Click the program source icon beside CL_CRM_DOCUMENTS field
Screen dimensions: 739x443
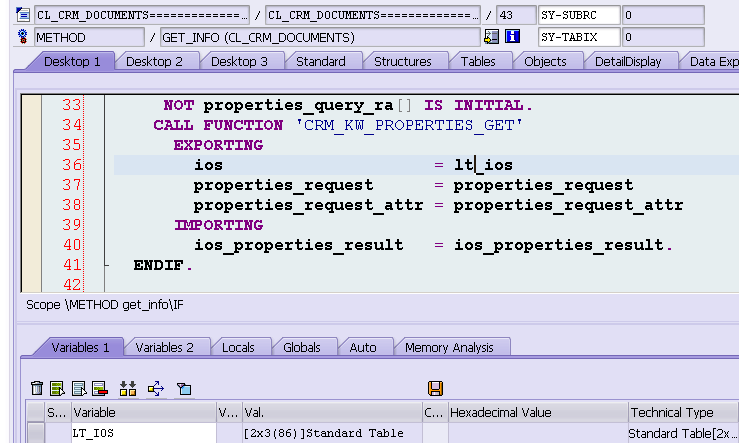22,15
